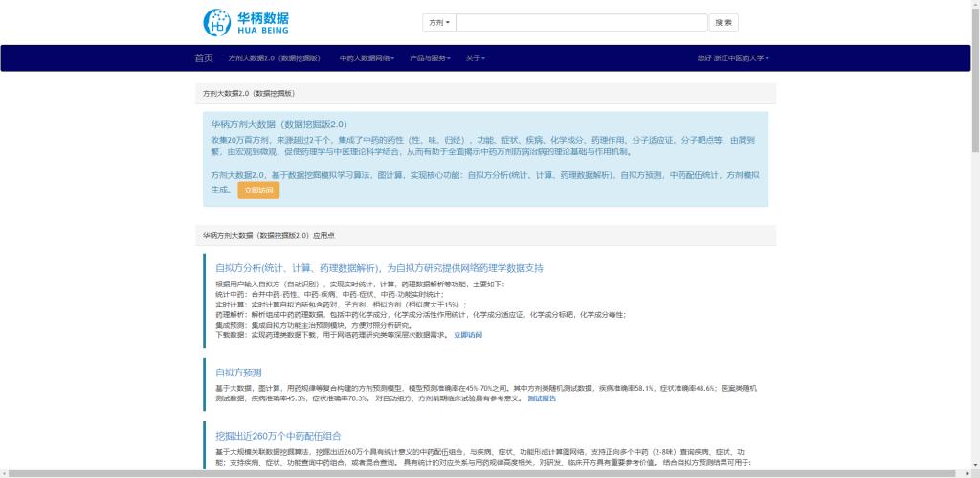The image size is (980, 478).
Task: Focus the search input field
Action: (582, 23)
